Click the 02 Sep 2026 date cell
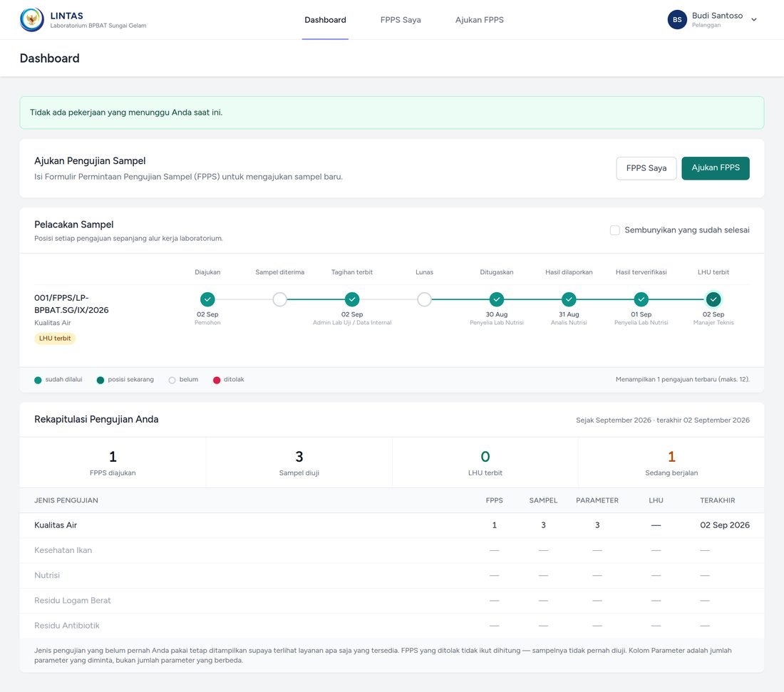Screen dimensions: 784x692 pyautogui.click(x=725, y=525)
